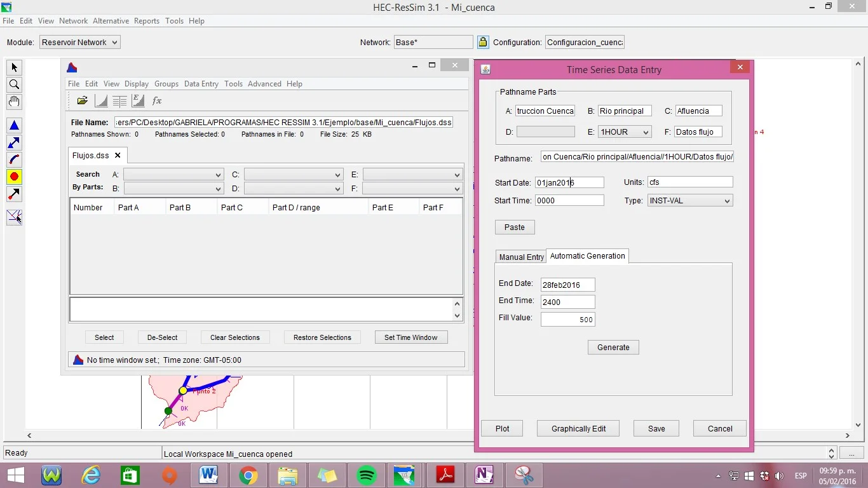The height and width of the screenshot is (488, 868).
Task: Open the Network menu in HEC-ResSim
Action: click(x=73, y=20)
